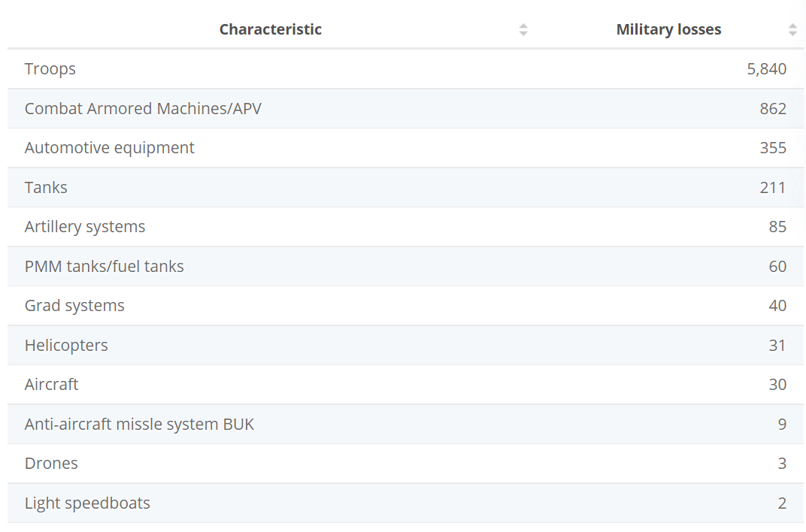This screenshot has width=806, height=532.
Task: Click the Grad systems row label
Action: (74, 306)
